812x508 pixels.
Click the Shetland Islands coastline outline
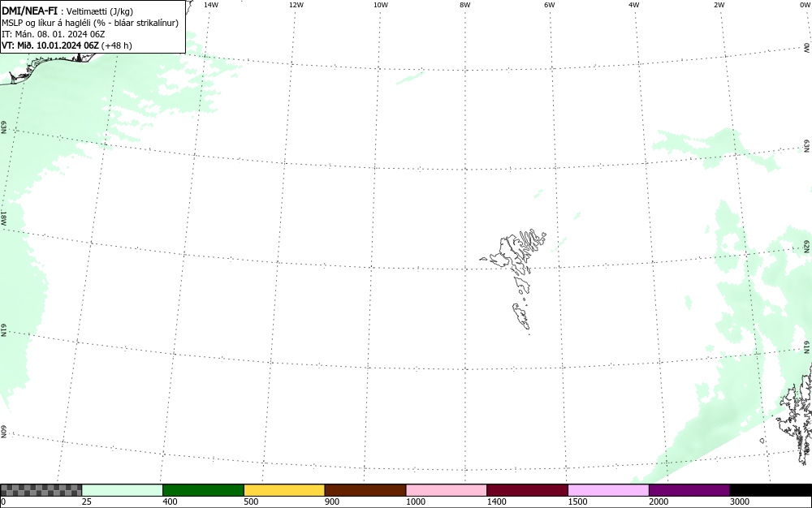pyautogui.click(x=796, y=414)
